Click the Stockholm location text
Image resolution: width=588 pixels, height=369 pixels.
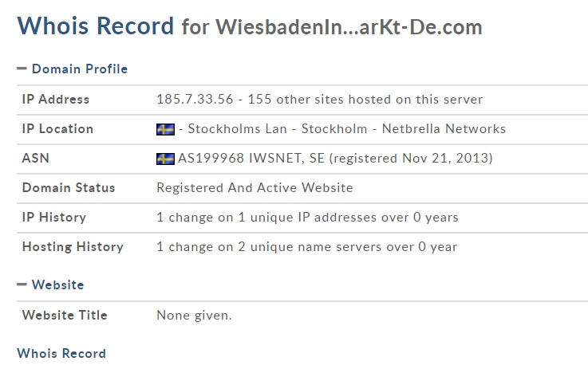tap(334, 129)
